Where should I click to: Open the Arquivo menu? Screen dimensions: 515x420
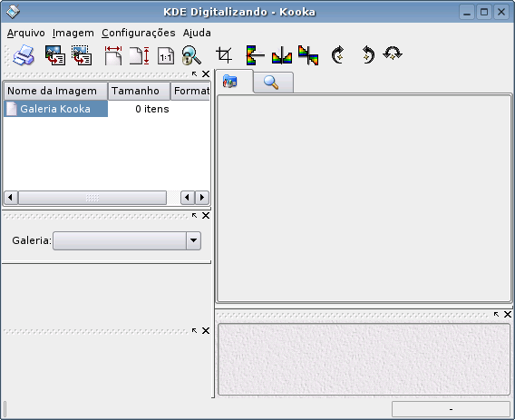tap(26, 33)
